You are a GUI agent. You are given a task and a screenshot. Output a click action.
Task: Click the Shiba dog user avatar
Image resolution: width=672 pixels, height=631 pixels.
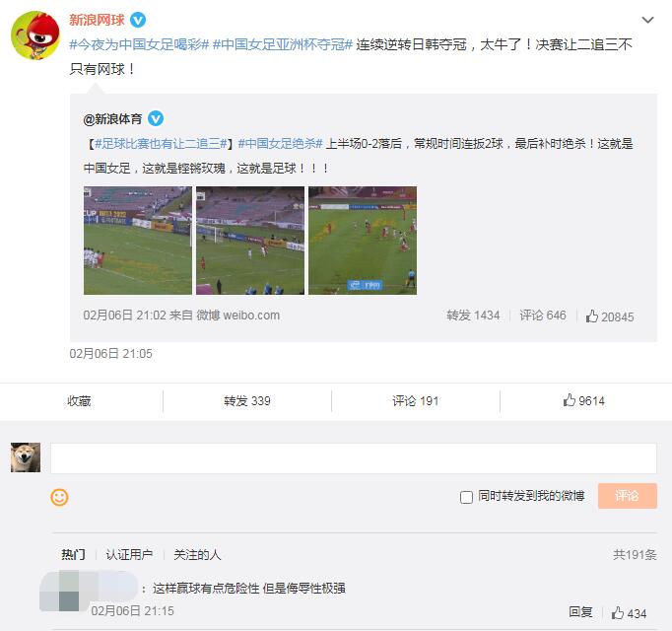pyautogui.click(x=26, y=457)
